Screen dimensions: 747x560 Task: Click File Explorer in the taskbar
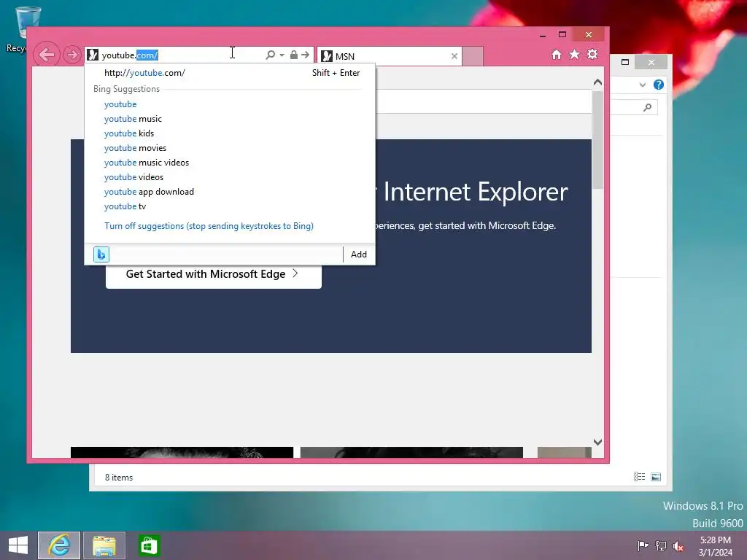pos(104,545)
